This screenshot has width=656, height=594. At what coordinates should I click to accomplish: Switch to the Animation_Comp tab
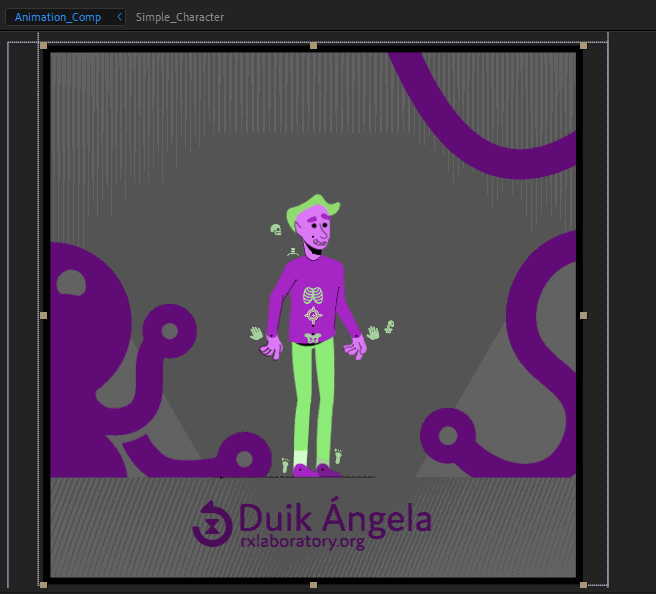click(x=57, y=17)
